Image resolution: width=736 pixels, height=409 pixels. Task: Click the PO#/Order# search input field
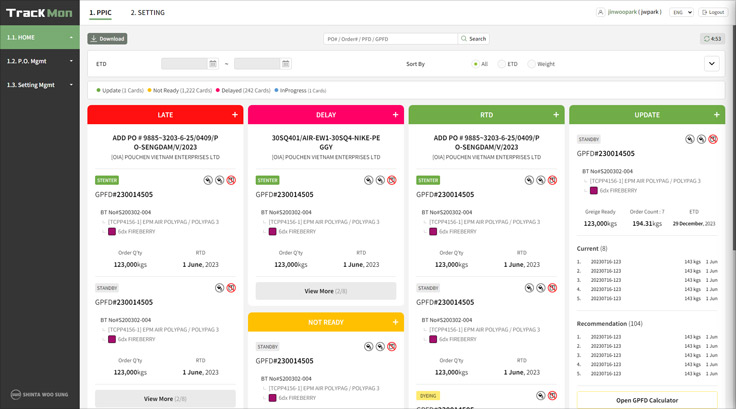390,39
